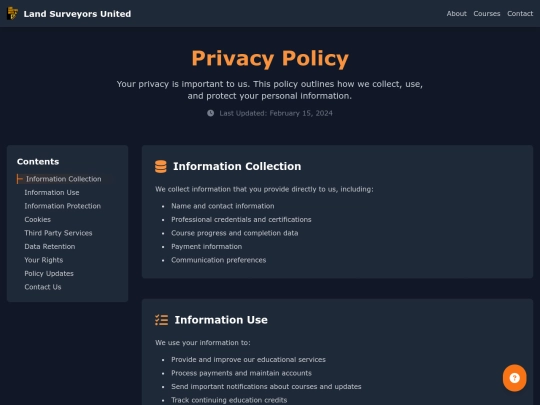Click the checklist icon beside Information Use
The width and height of the screenshot is (540, 405).
tap(162, 320)
